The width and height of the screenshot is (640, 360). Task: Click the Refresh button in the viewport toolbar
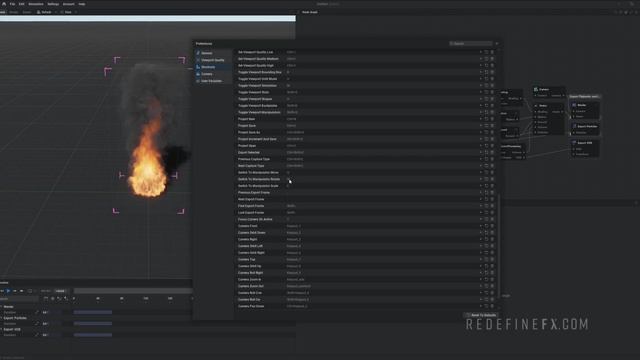pos(44,12)
